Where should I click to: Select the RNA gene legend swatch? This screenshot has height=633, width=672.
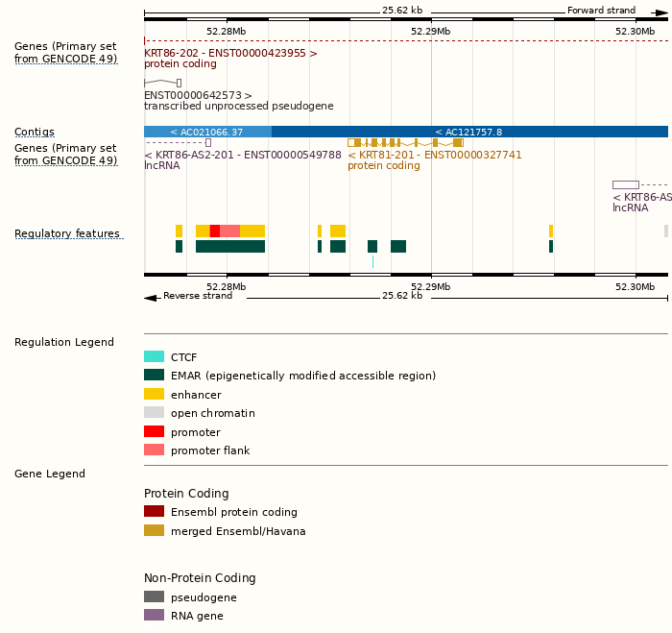154,615
